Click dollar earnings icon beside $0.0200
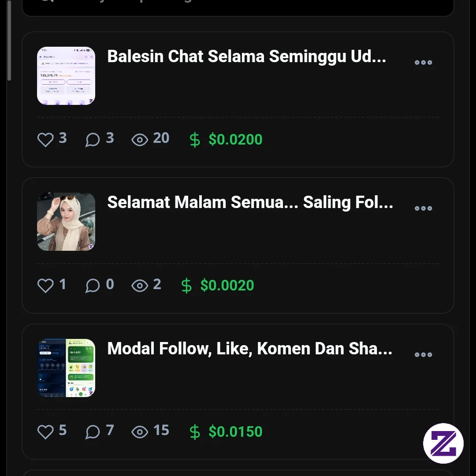476x476 pixels. pyautogui.click(x=195, y=140)
